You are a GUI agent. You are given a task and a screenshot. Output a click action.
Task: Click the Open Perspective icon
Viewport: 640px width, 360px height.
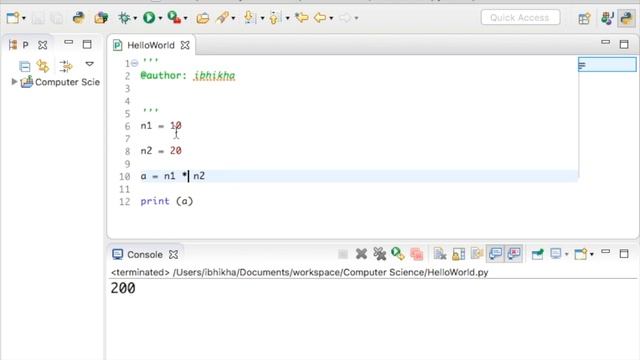point(584,18)
